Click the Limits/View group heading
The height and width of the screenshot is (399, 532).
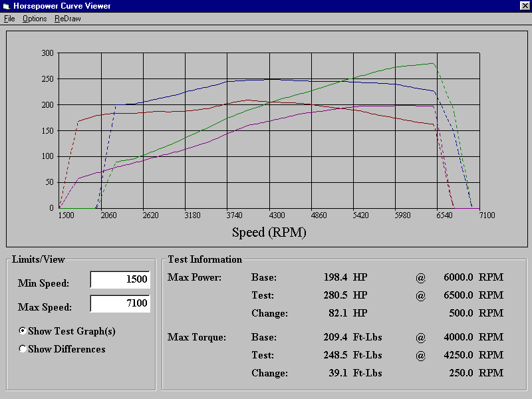click(x=39, y=259)
